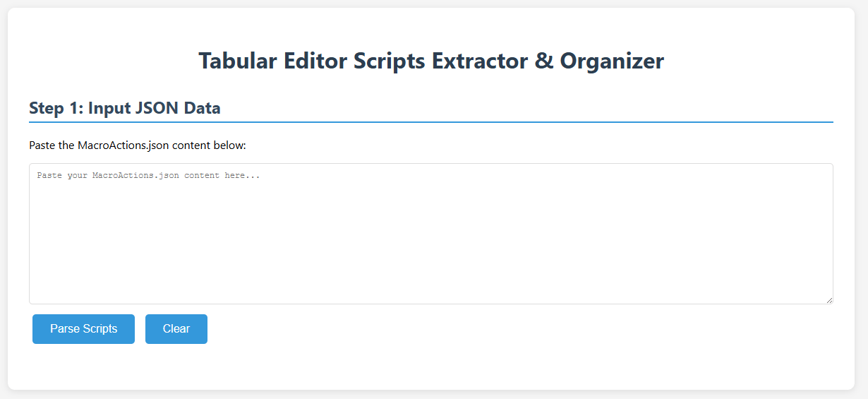Click the 'Step 1:' text in the heading

56,108
